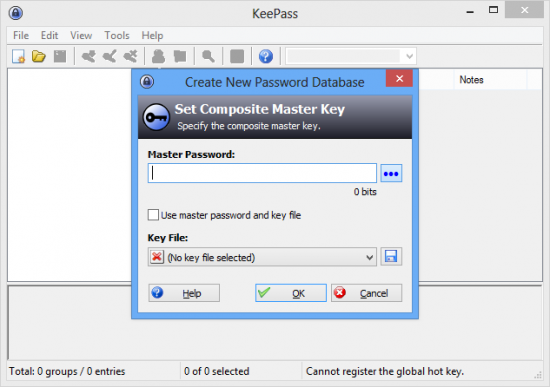Click the Find magnifier toolbar icon
This screenshot has width=550, height=387.
[x=208, y=56]
